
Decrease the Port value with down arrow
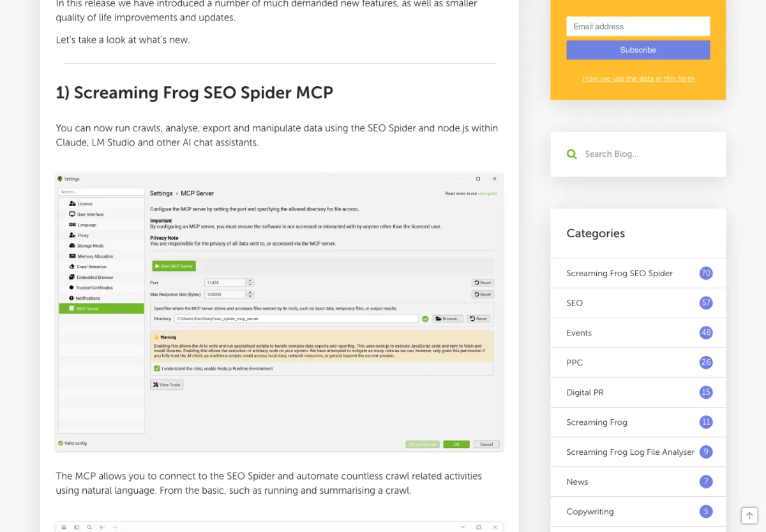coord(250,284)
